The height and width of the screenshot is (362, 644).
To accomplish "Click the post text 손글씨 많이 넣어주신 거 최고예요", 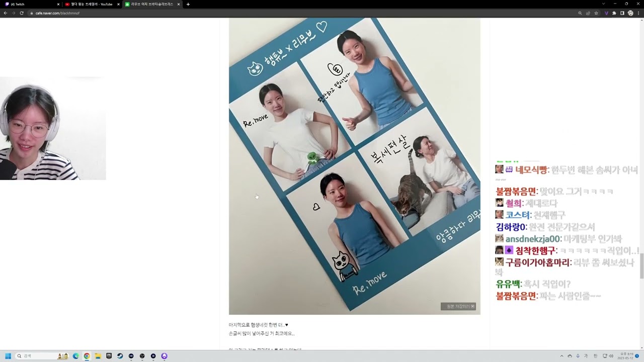I will (261, 333).
